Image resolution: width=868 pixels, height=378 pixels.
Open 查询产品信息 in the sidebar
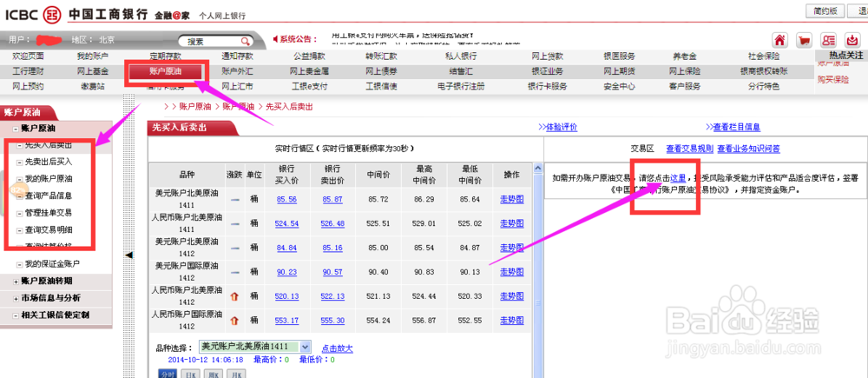tap(49, 196)
